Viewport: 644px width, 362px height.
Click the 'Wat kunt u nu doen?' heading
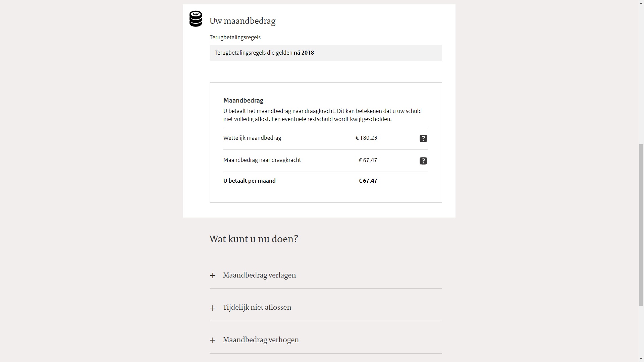tap(254, 239)
